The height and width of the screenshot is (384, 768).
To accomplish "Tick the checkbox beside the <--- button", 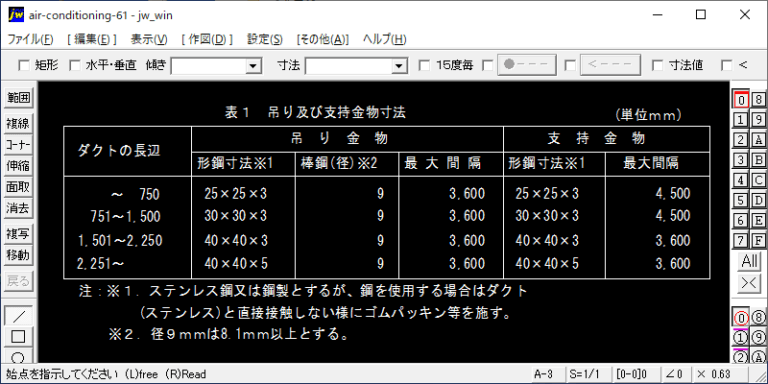I will click(x=570, y=65).
